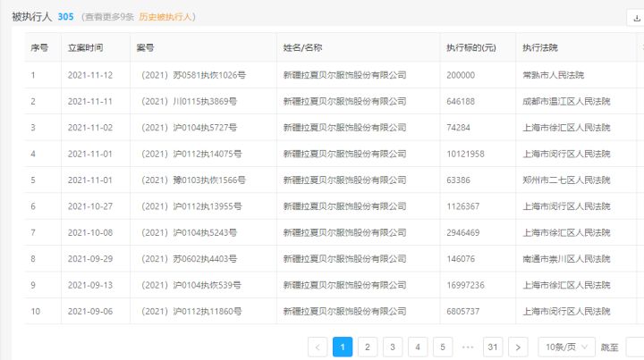Click amount 16997236

tap(465, 285)
